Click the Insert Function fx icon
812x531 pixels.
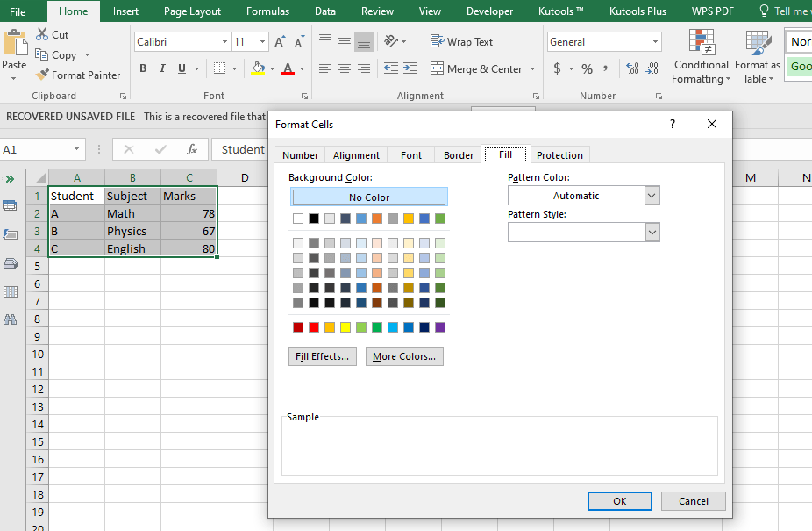192,149
